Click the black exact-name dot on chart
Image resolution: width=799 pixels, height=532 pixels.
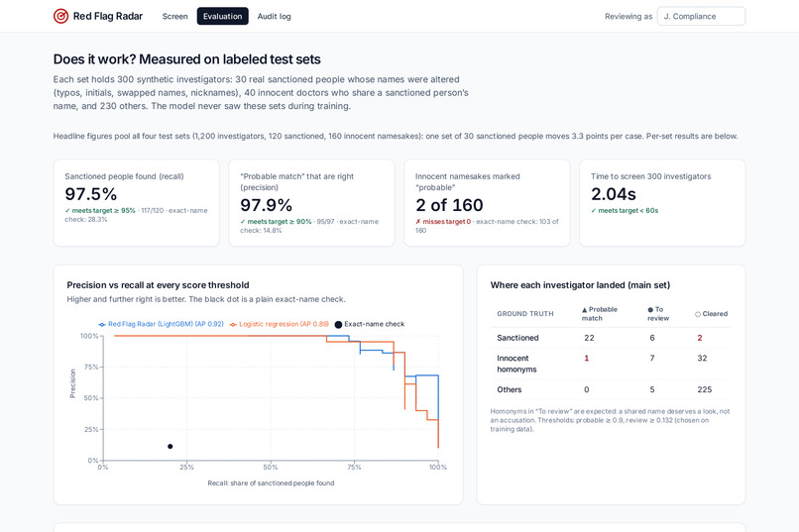point(171,447)
